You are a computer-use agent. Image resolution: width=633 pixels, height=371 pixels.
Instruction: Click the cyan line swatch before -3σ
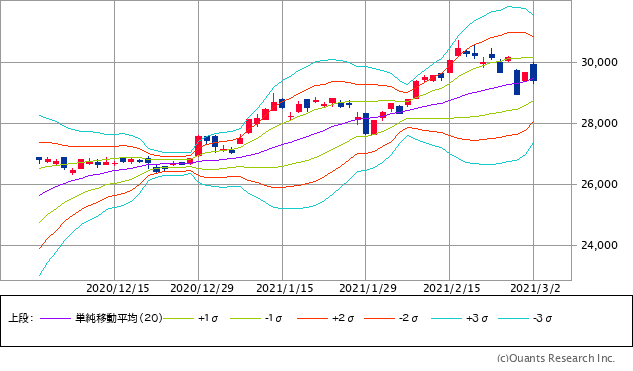(x=514, y=319)
